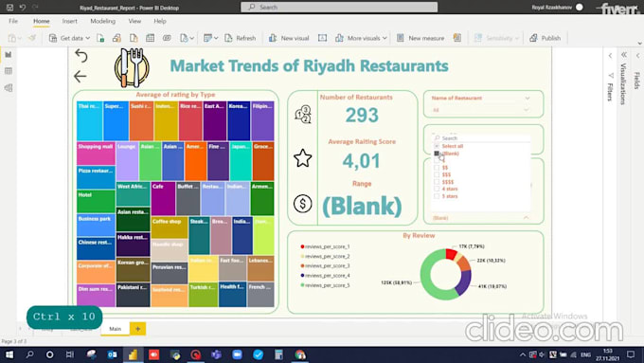
Task: Check the 5 stars checkbox in slicer
Action: (x=437, y=196)
